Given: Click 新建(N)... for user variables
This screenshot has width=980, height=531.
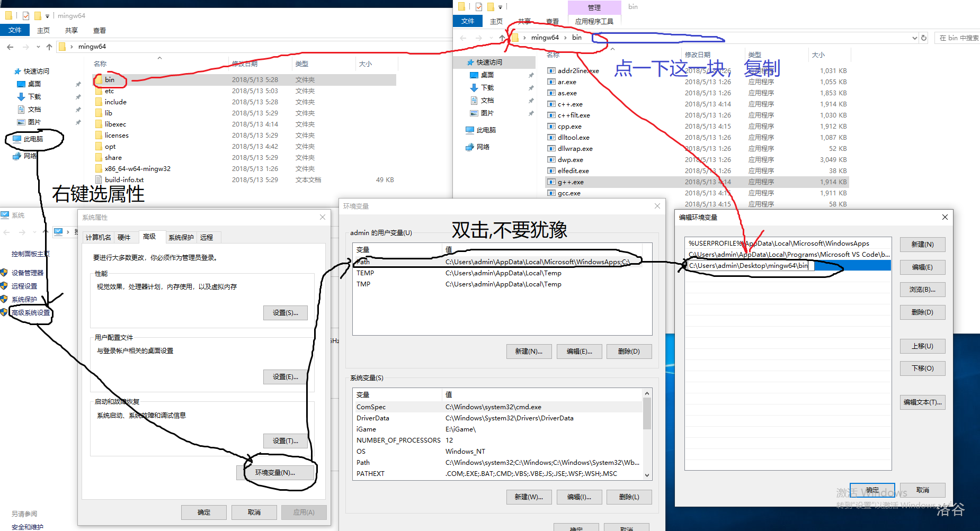Looking at the screenshot, I should [x=529, y=352].
